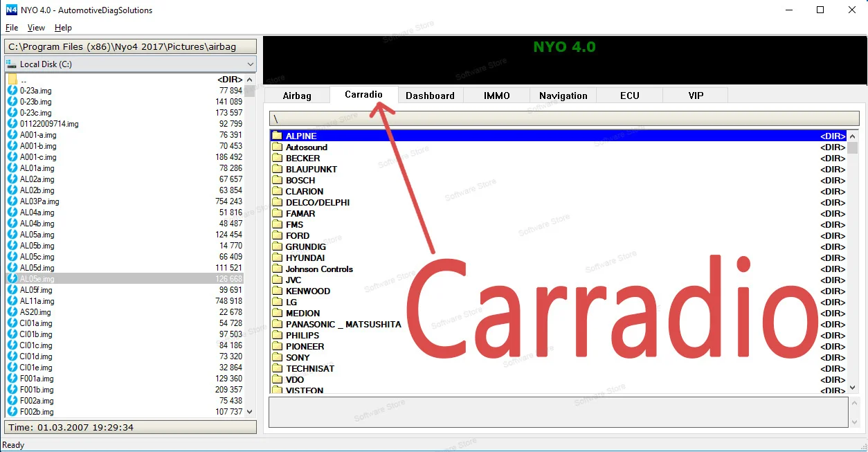Screen dimensions: 868x452
Task: Select the AL05f.img file name
Action: coord(36,290)
